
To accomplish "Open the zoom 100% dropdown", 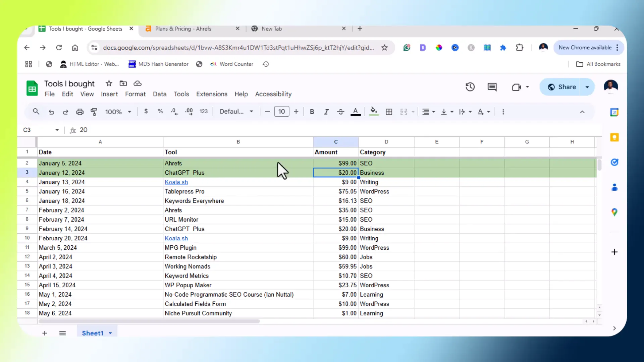I will tap(118, 112).
